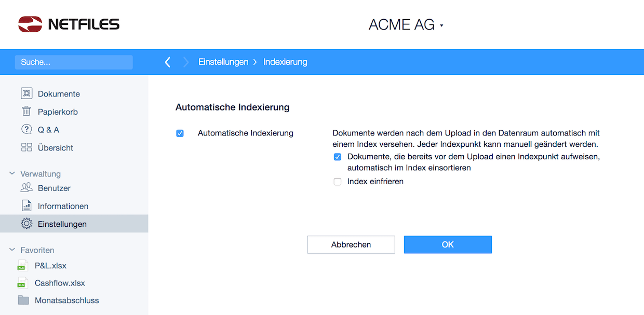Open the Übersicht grid icon
This screenshot has width=644, height=315.
point(26,147)
